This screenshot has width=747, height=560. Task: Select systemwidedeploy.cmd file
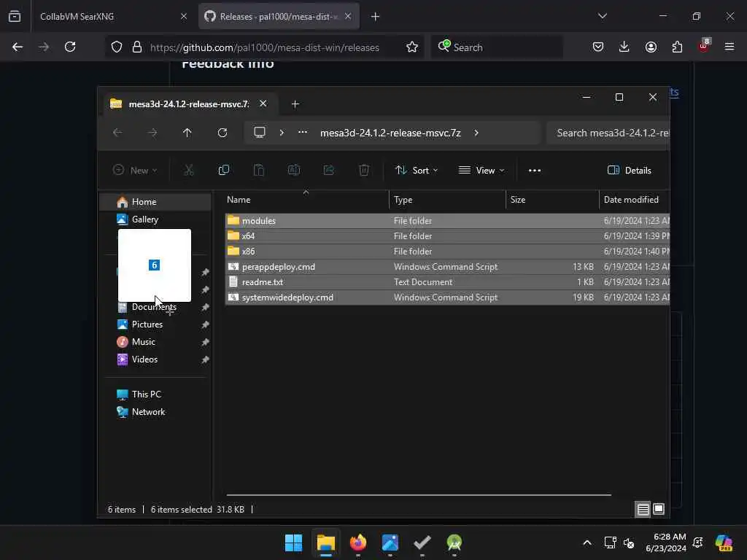click(447, 297)
